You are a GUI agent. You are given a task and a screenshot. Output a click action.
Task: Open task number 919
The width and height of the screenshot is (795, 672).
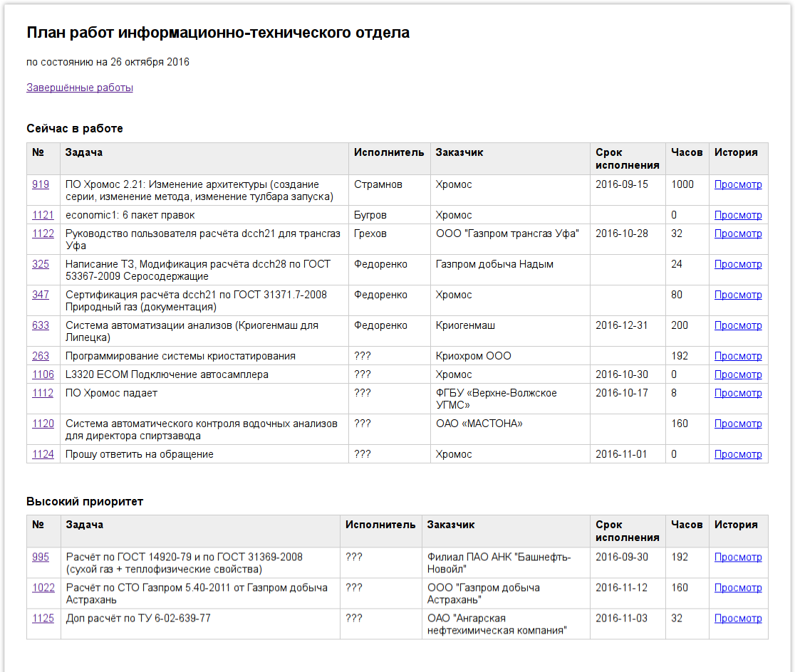[x=41, y=184]
